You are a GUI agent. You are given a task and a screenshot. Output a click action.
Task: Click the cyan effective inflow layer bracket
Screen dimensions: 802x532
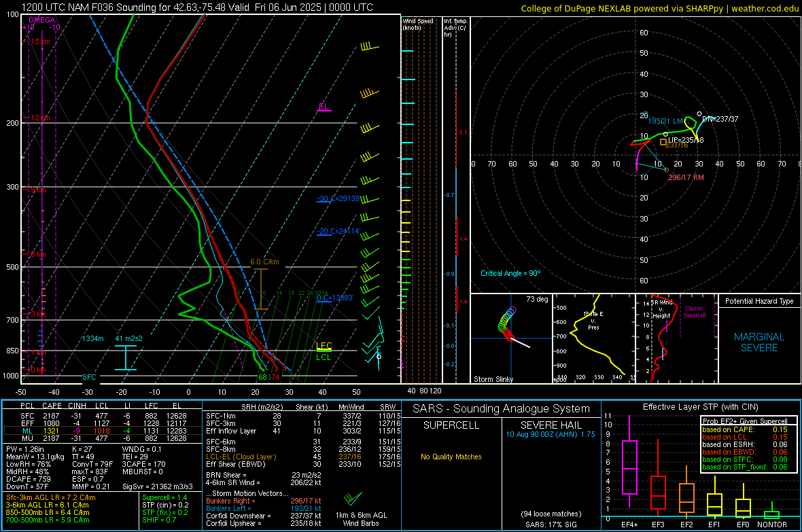click(x=125, y=357)
